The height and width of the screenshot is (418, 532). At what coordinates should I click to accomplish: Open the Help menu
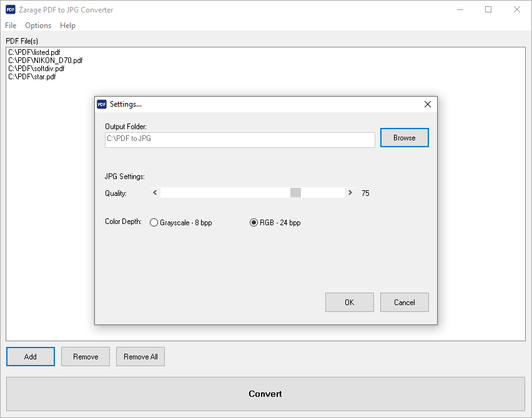click(67, 26)
